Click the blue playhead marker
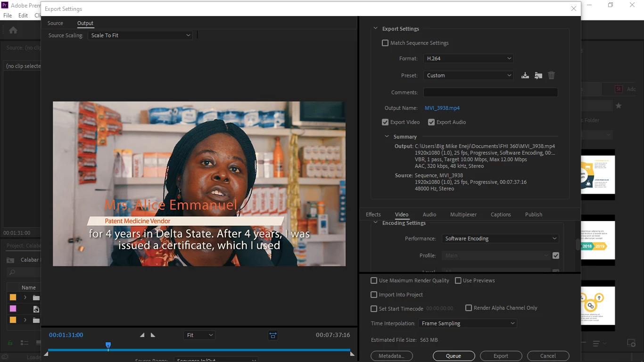 pos(108,346)
